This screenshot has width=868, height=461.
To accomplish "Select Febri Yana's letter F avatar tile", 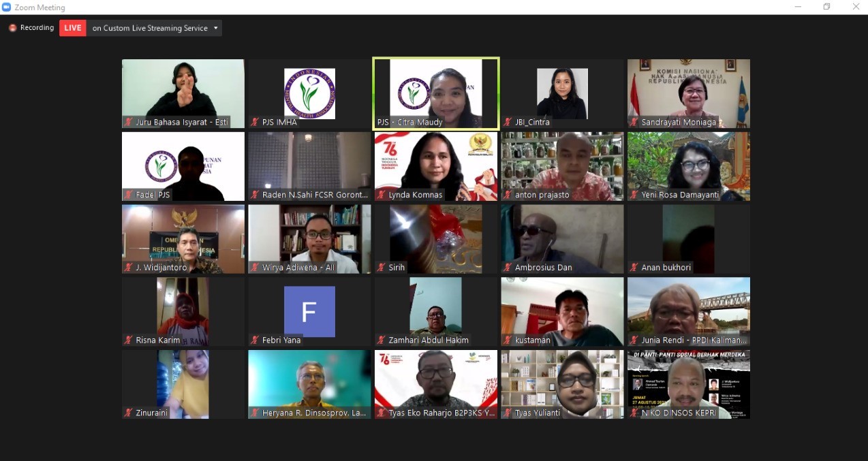I will [x=309, y=311].
